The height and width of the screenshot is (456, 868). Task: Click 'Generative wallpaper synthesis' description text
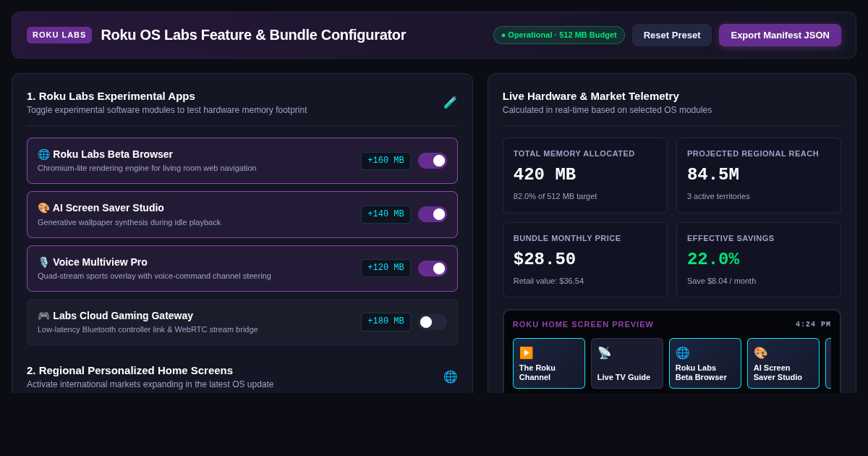click(129, 222)
